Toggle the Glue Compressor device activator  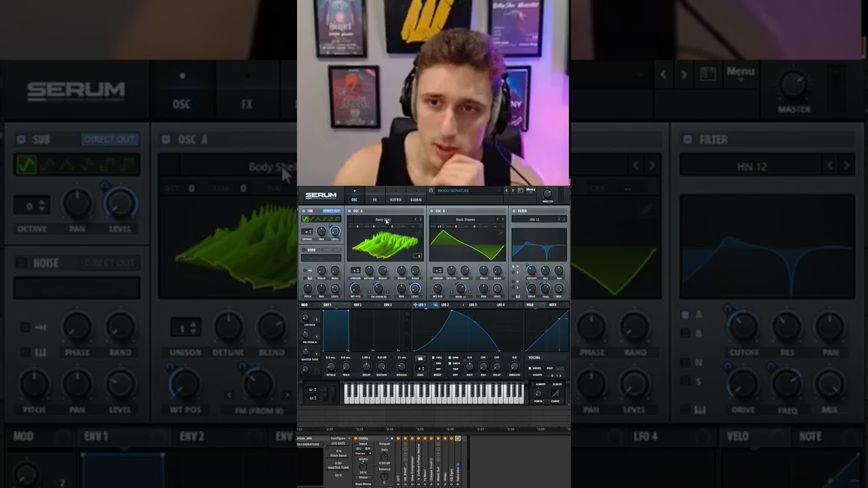(412, 439)
